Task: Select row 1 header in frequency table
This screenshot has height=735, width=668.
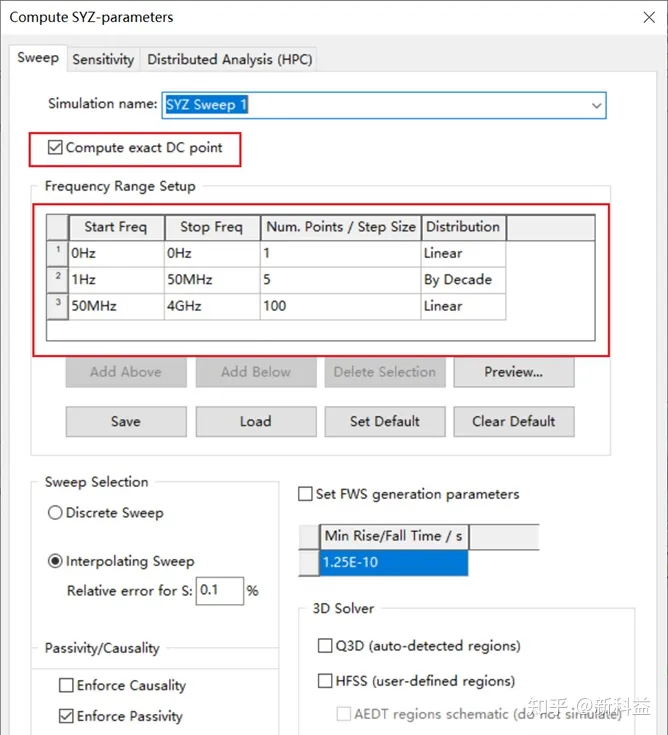Action: coord(58,254)
